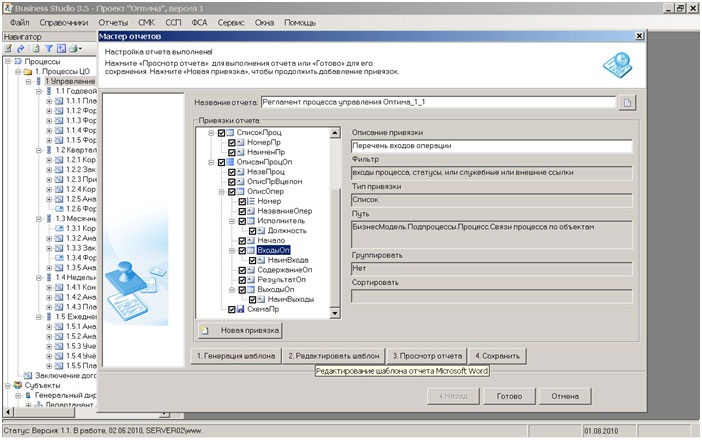Click the Заключение догов process icon
Screen dimensions: 702x440
(x=27, y=375)
